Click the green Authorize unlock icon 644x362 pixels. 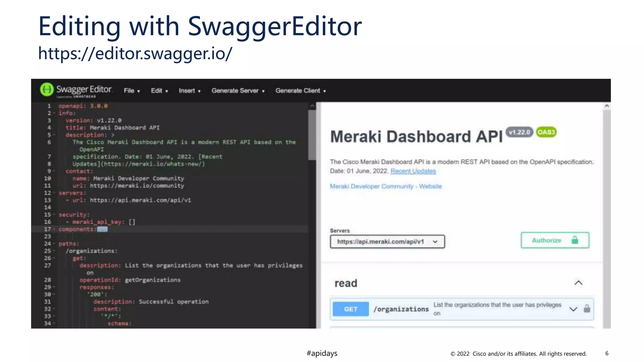pyautogui.click(x=575, y=240)
